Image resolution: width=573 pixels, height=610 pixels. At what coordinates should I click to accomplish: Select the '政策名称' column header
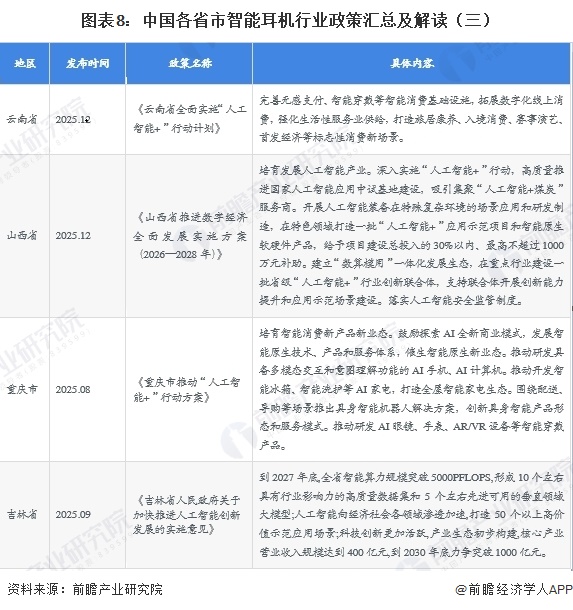coord(190,63)
